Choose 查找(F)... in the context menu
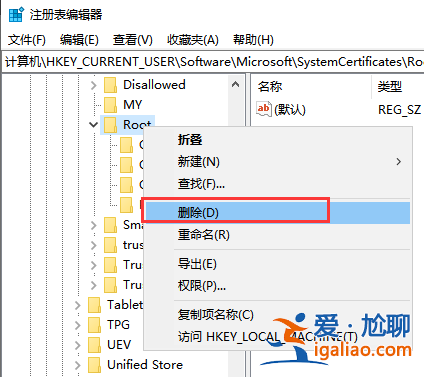This screenshot has width=424, height=377. 277,184
